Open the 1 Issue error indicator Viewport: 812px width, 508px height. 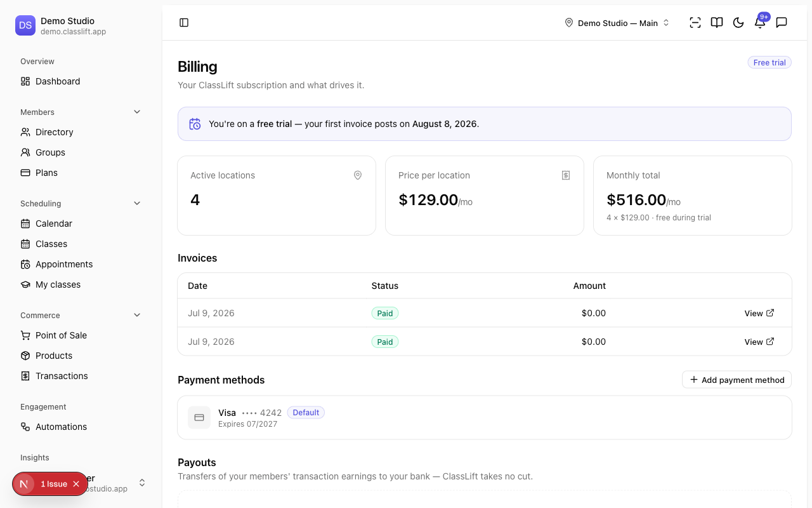(54, 484)
